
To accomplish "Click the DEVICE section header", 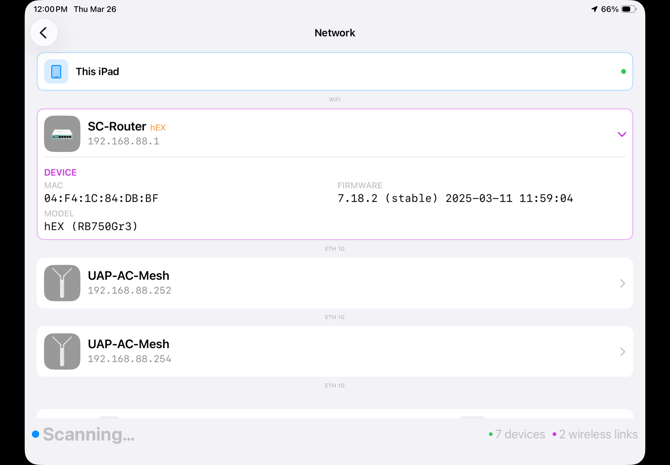I will click(x=60, y=173).
